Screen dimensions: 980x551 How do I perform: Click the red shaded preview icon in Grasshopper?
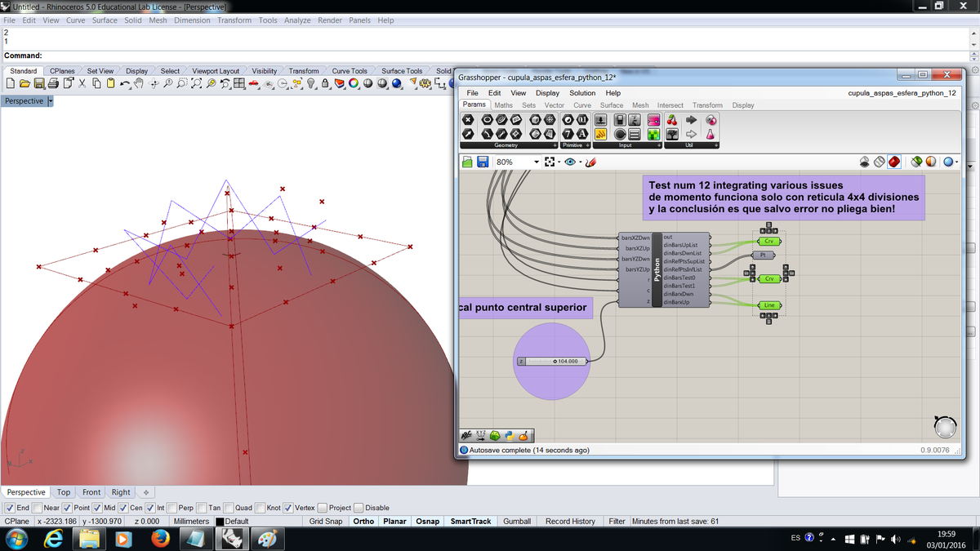(893, 162)
